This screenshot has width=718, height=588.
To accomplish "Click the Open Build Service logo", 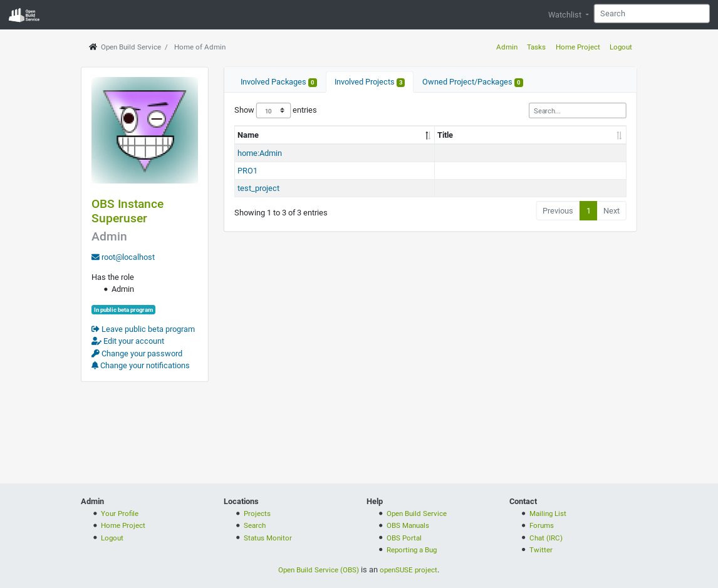I will (23, 14).
